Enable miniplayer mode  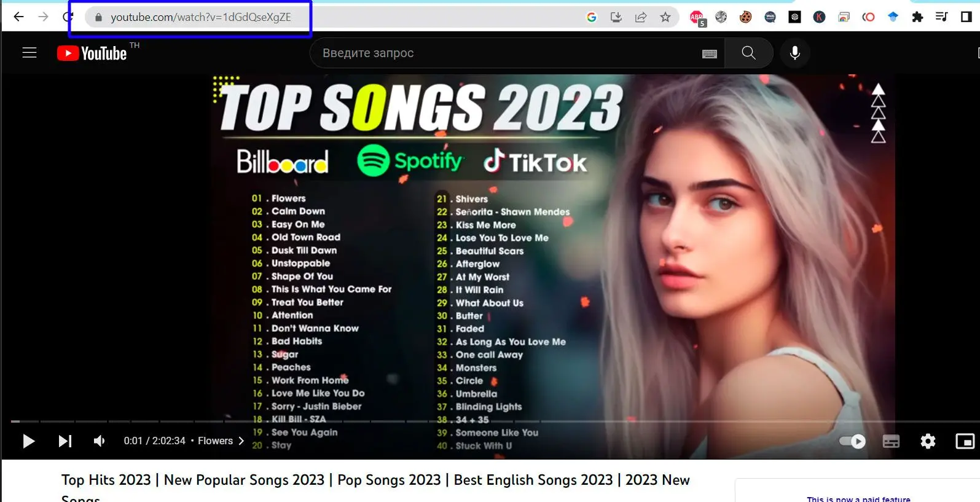point(965,441)
